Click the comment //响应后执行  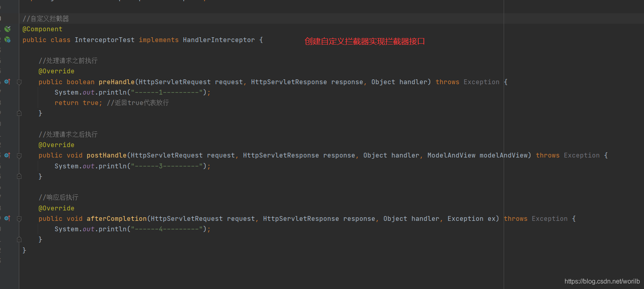pyautogui.click(x=59, y=198)
